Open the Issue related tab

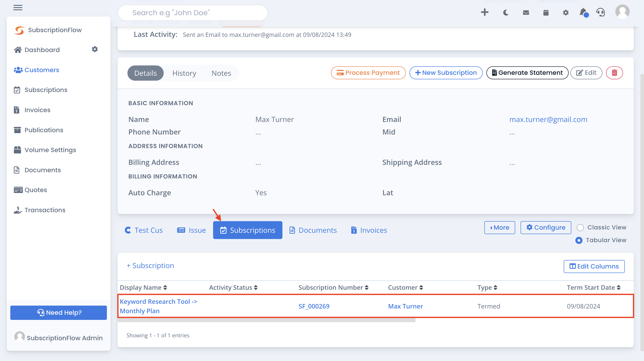tap(191, 230)
